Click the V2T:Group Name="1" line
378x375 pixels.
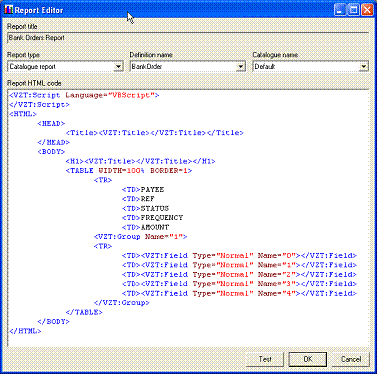point(141,237)
